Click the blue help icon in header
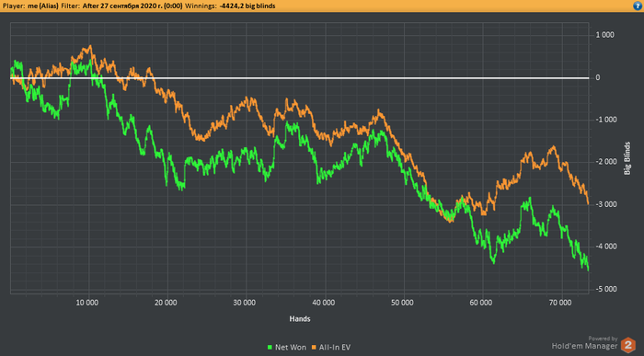Image resolution: width=644 pixels, height=356 pixels. point(638,6)
